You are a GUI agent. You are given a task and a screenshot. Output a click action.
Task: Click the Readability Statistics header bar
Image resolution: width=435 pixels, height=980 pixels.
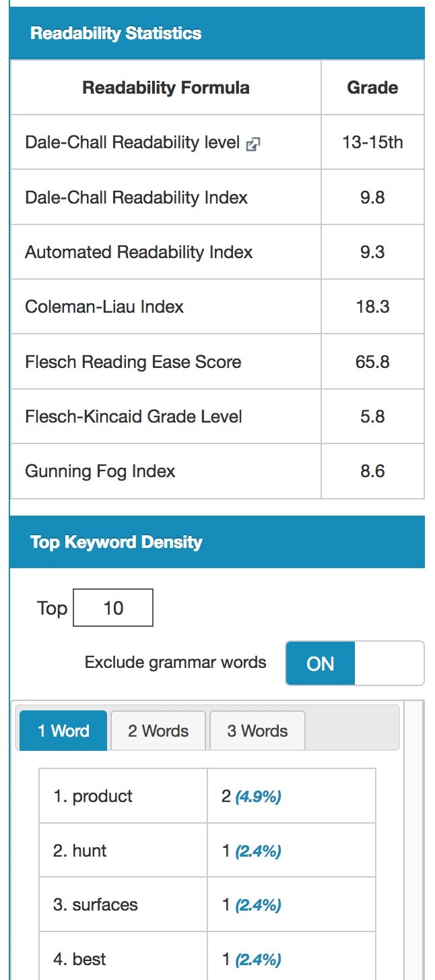[x=114, y=32]
